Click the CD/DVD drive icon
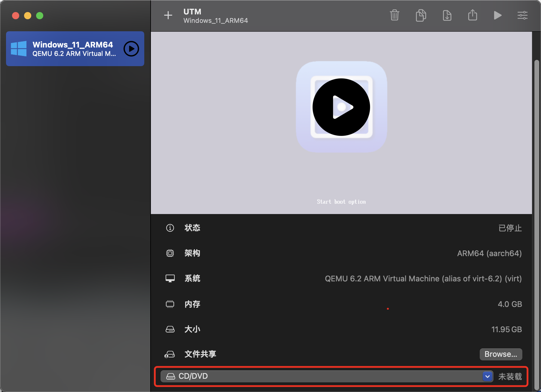Image resolution: width=541 pixels, height=392 pixels. [x=170, y=376]
